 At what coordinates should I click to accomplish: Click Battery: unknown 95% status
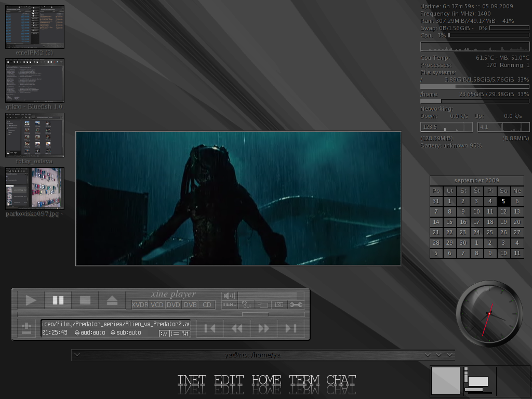(x=451, y=145)
